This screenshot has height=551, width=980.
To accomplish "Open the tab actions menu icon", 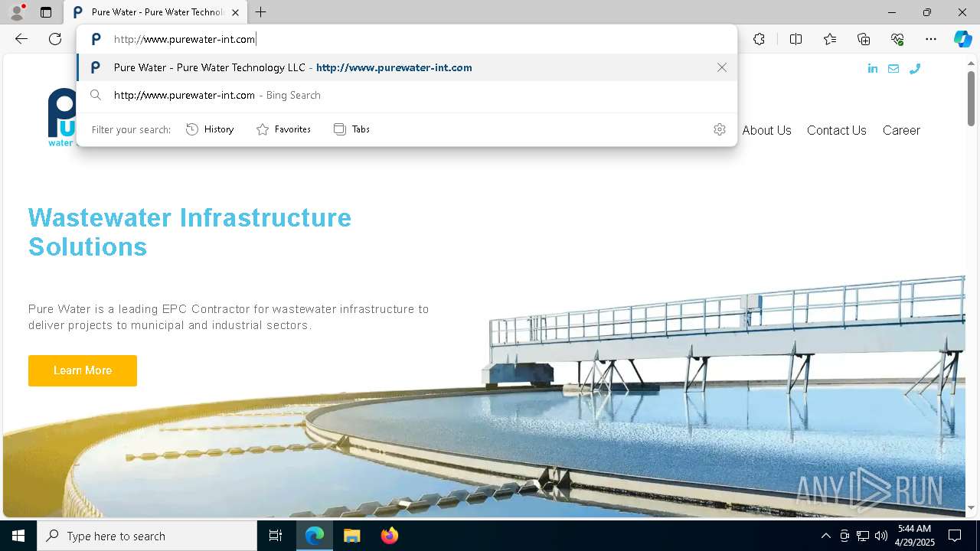I will pyautogui.click(x=46, y=12).
